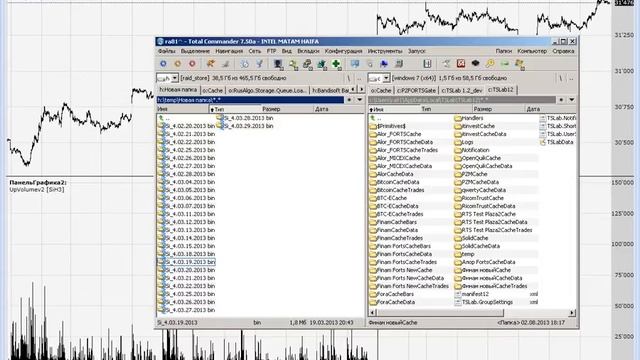Click the left panel path field
This screenshot has width=640, height=360.
[251, 100]
